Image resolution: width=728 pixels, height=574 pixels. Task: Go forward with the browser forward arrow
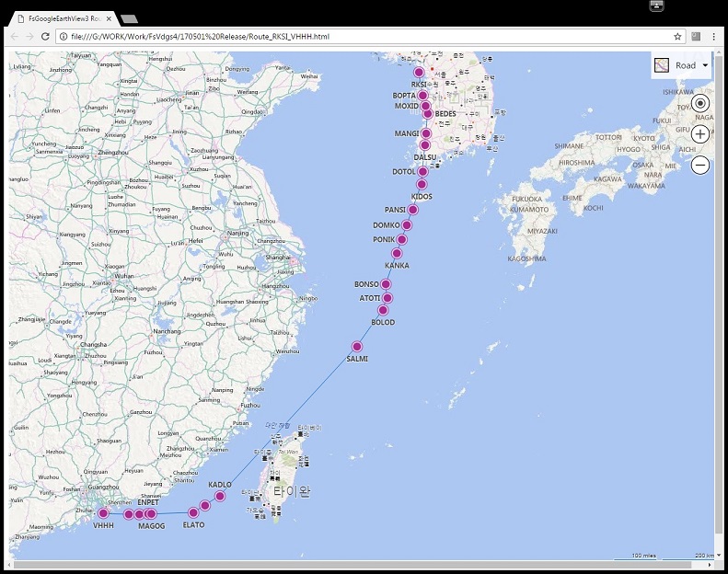pyautogui.click(x=29, y=36)
